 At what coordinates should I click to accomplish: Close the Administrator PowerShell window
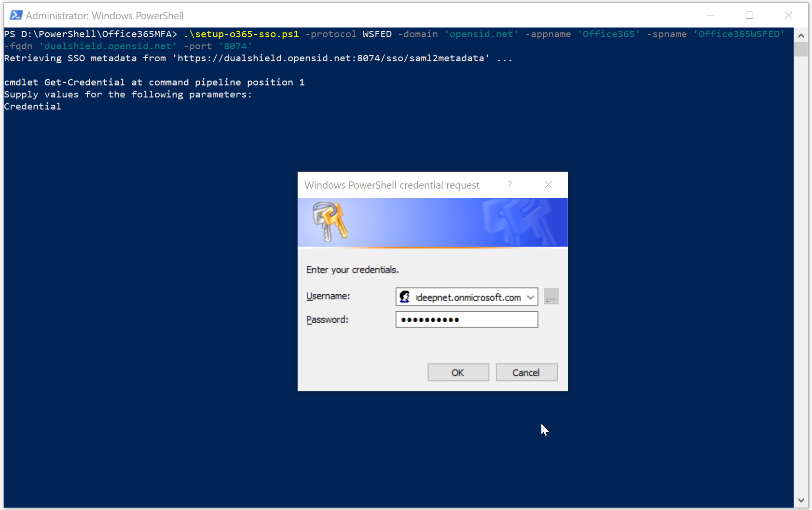pos(788,15)
